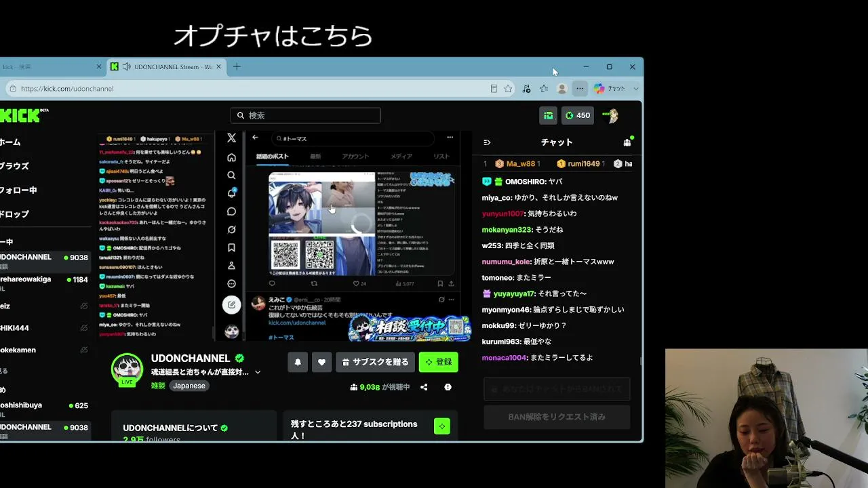Open the 450 Kick points balance

coord(577,115)
